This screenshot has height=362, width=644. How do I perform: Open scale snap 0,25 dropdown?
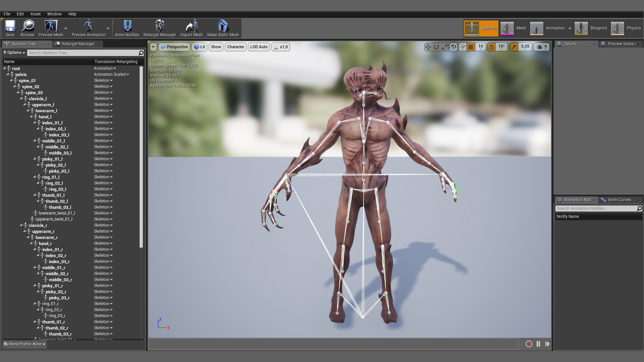click(525, 47)
